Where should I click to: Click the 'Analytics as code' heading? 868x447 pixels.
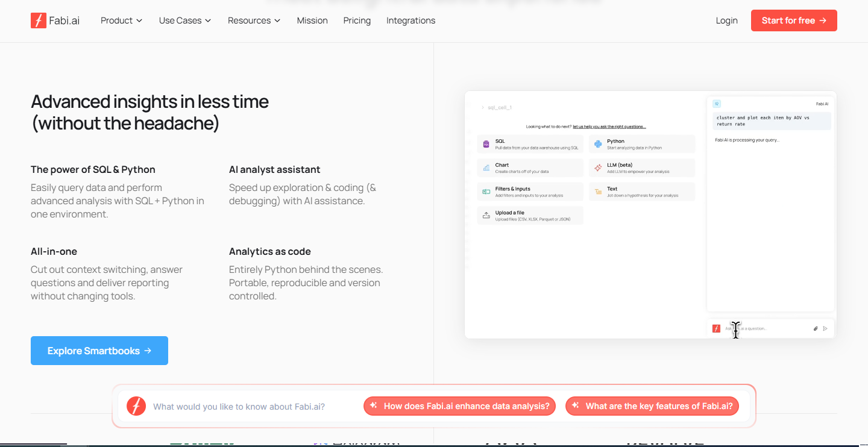(x=270, y=251)
